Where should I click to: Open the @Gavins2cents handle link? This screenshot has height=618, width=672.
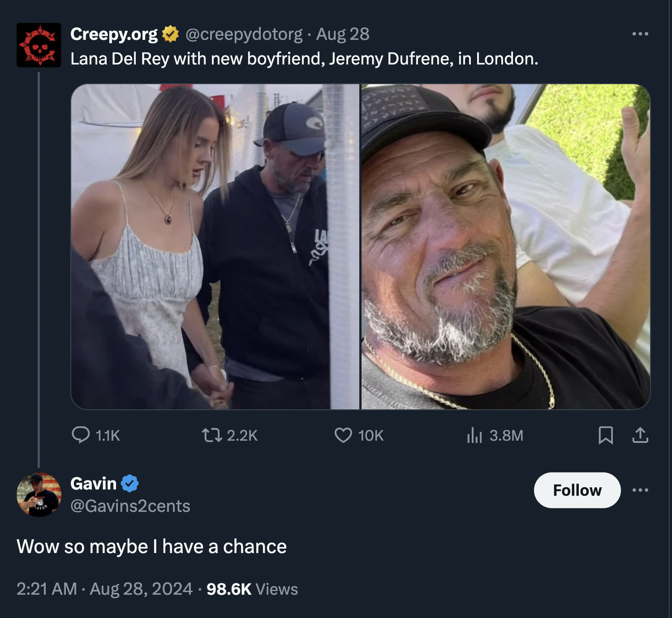coord(130,506)
